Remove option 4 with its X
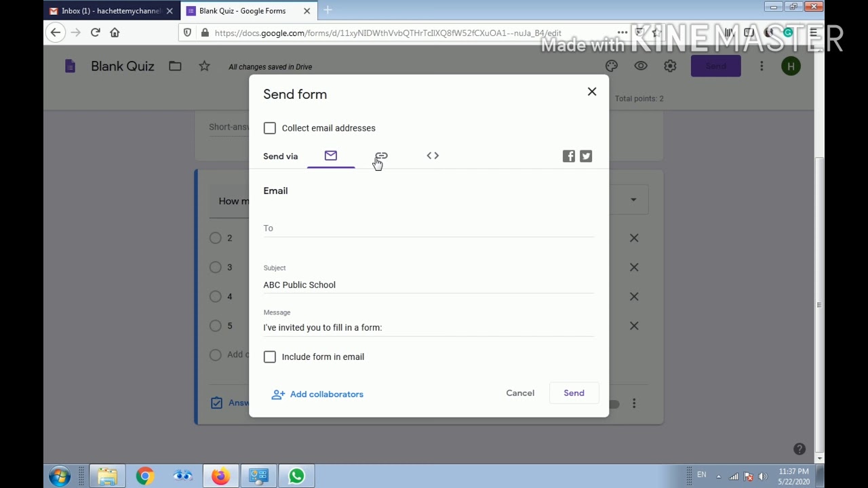Viewport: 868px width, 488px height. (634, 296)
